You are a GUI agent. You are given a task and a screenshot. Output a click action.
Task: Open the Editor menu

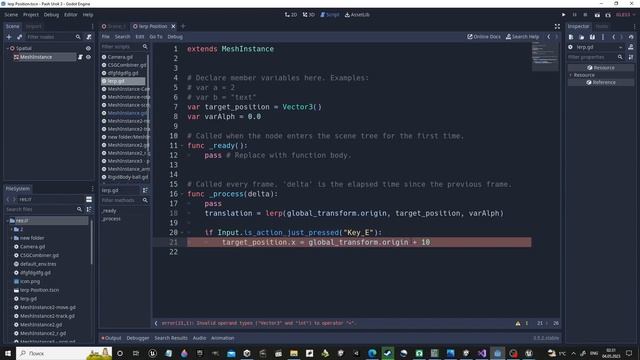[x=71, y=15]
